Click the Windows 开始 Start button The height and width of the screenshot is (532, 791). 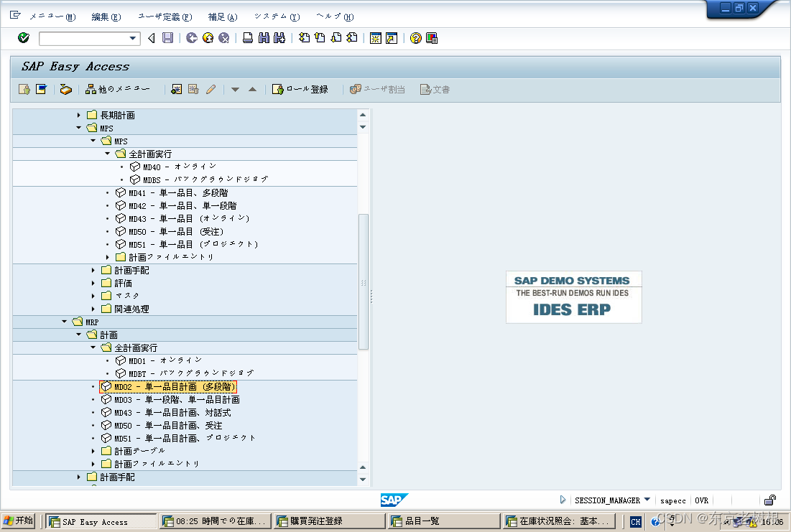coord(18,521)
